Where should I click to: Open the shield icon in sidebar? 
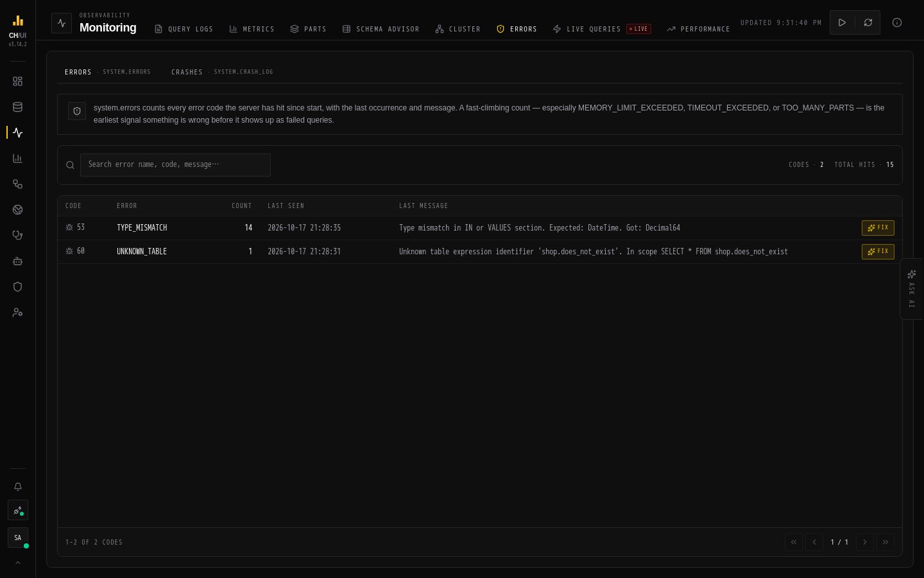(17, 287)
